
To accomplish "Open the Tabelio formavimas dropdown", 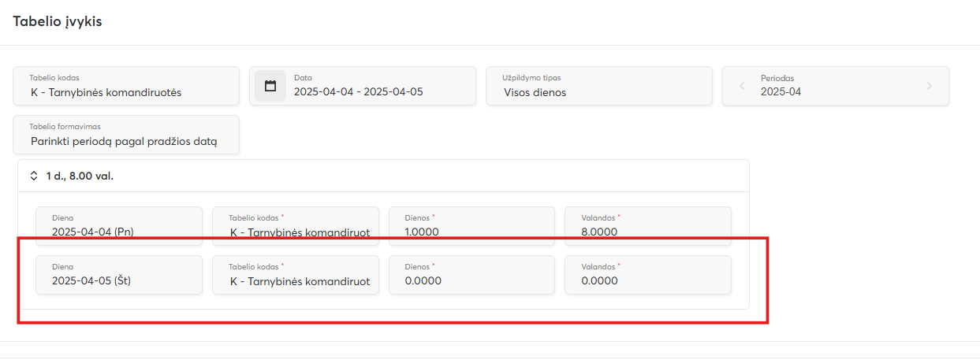I will pyautogui.click(x=126, y=135).
